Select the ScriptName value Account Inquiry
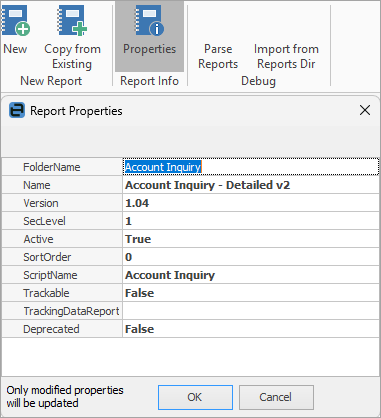 coord(170,275)
